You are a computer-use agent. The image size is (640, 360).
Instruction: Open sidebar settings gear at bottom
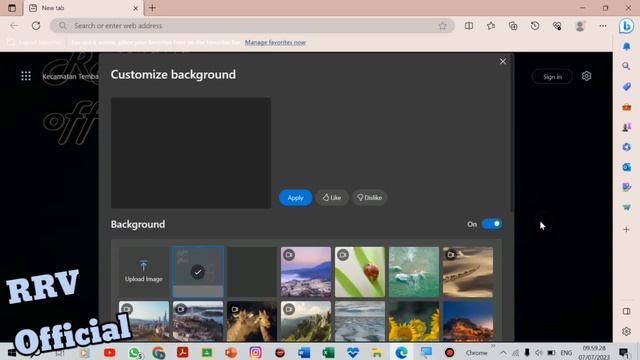[627, 331]
